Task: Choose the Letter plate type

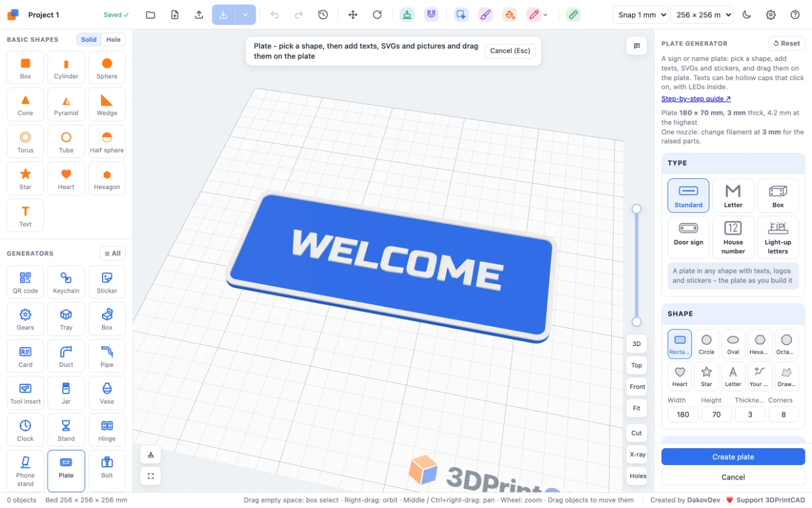Action: point(733,196)
